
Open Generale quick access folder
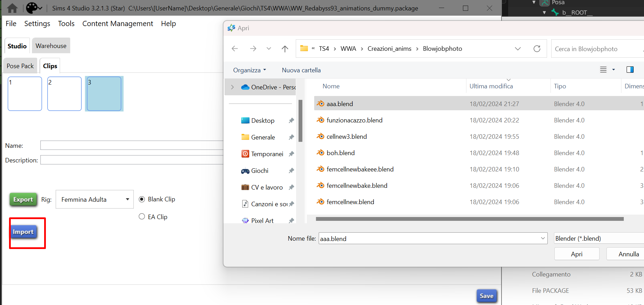point(258,137)
